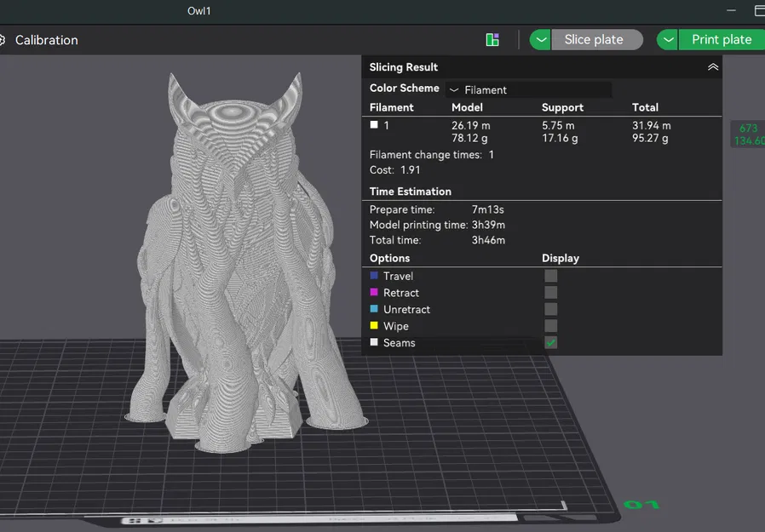This screenshot has width=765, height=532.
Task: Click the blue Travel legend icon
Action: pyautogui.click(x=374, y=276)
